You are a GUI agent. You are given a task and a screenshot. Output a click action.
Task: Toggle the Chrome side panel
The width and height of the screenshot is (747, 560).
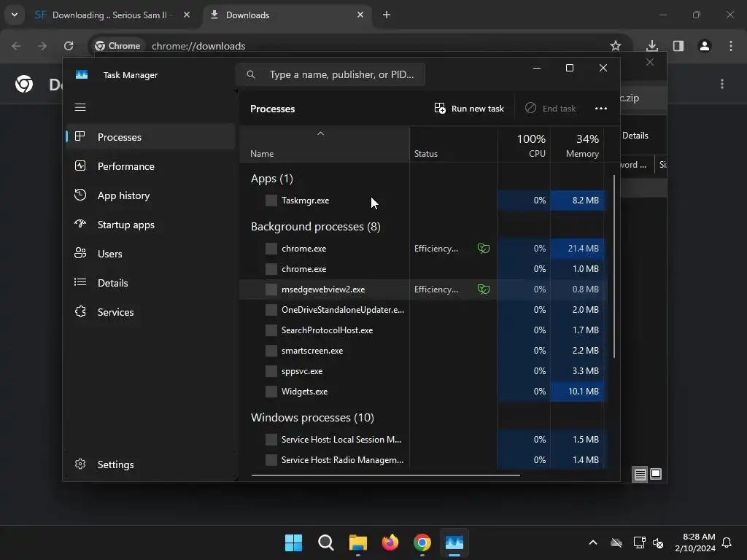coord(678,46)
